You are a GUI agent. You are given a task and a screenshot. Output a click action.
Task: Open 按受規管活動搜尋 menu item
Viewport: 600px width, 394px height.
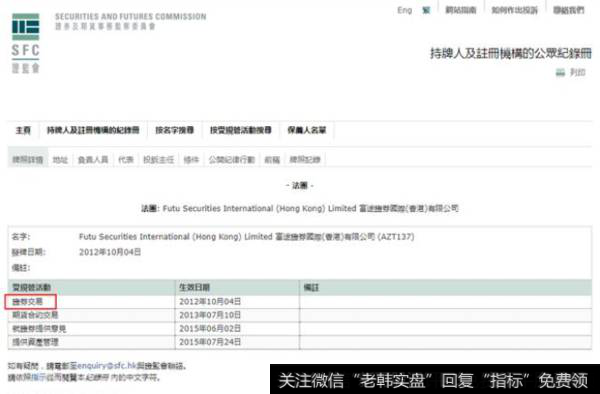coord(241,130)
